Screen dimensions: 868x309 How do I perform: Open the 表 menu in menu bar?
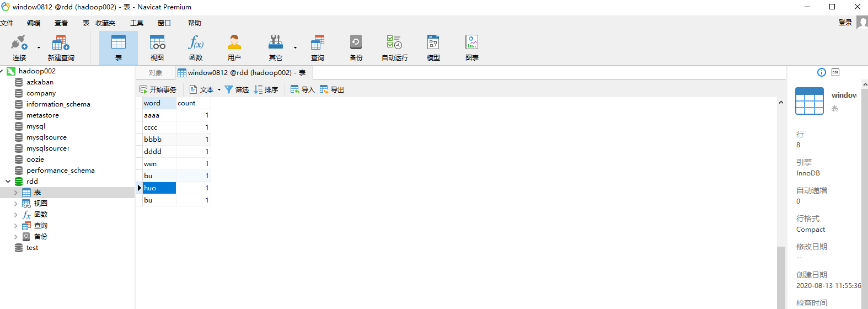point(86,23)
